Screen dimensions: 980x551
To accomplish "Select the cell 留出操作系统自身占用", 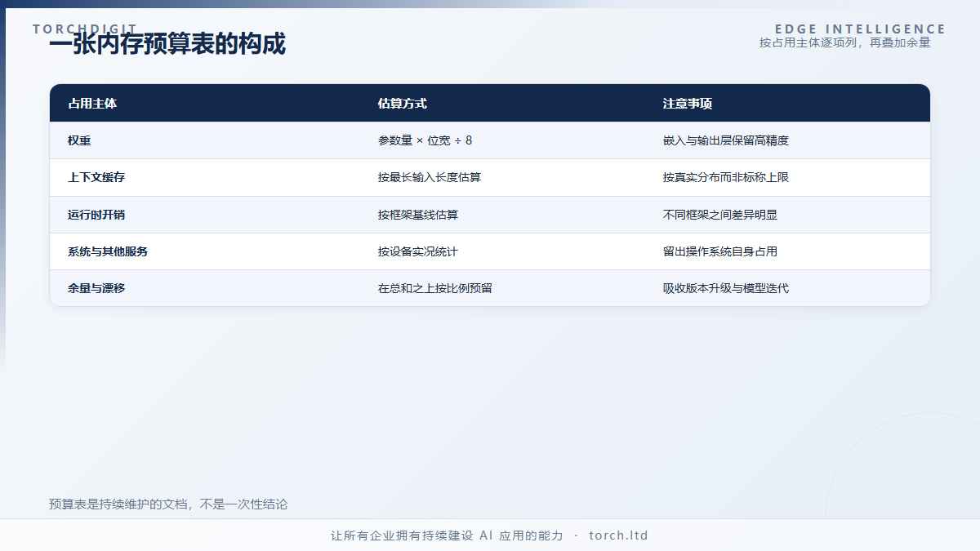I will tap(720, 251).
